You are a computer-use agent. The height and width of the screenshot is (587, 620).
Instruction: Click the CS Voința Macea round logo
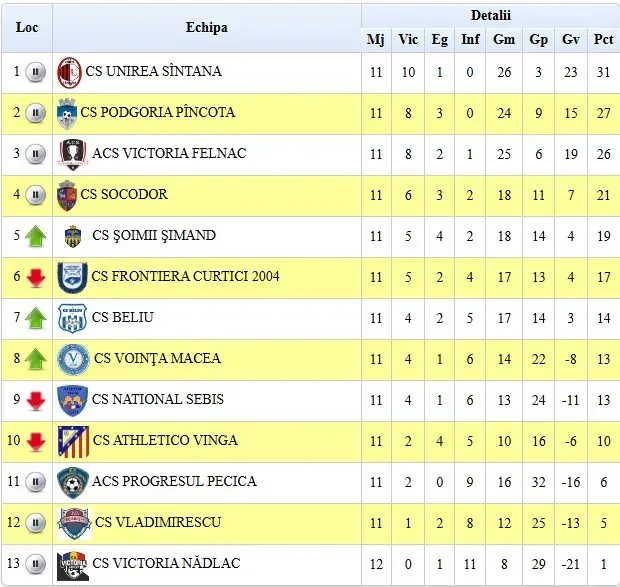pyautogui.click(x=73, y=359)
